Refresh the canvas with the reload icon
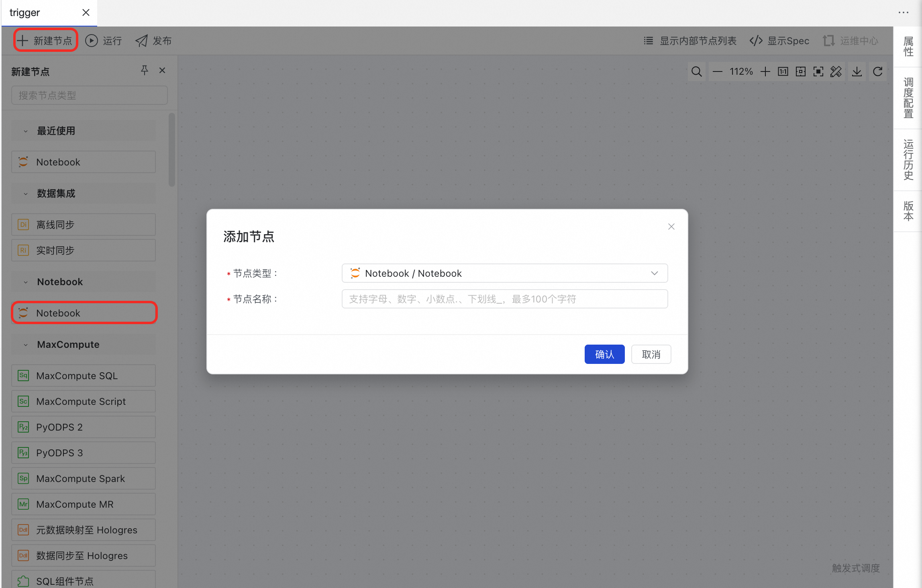 [x=878, y=72]
